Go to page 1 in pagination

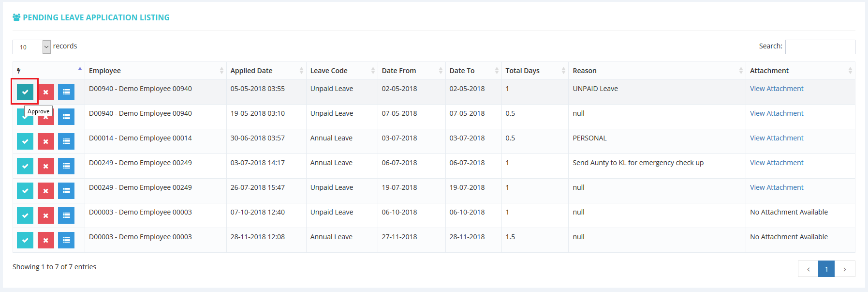tap(826, 269)
